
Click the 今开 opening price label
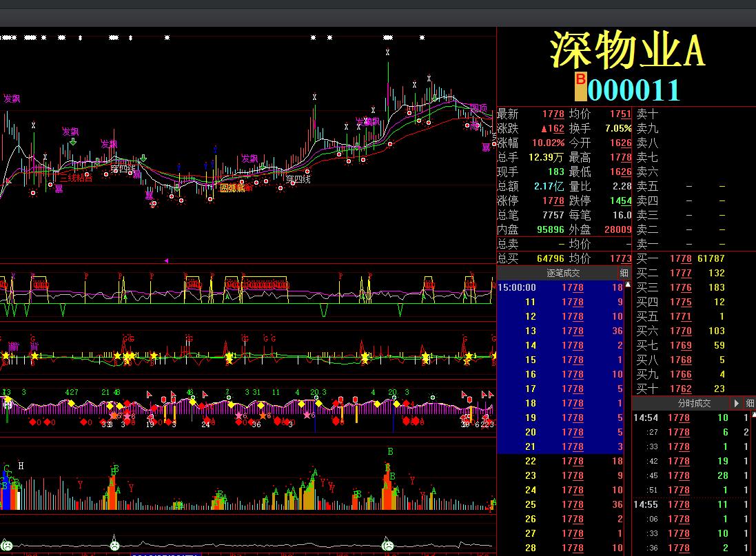(580, 143)
